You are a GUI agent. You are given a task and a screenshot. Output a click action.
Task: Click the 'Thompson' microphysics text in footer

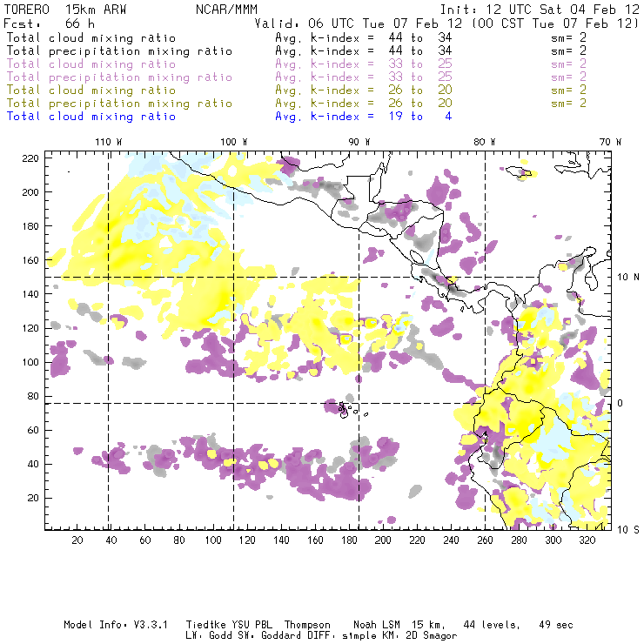pyautogui.click(x=307, y=625)
